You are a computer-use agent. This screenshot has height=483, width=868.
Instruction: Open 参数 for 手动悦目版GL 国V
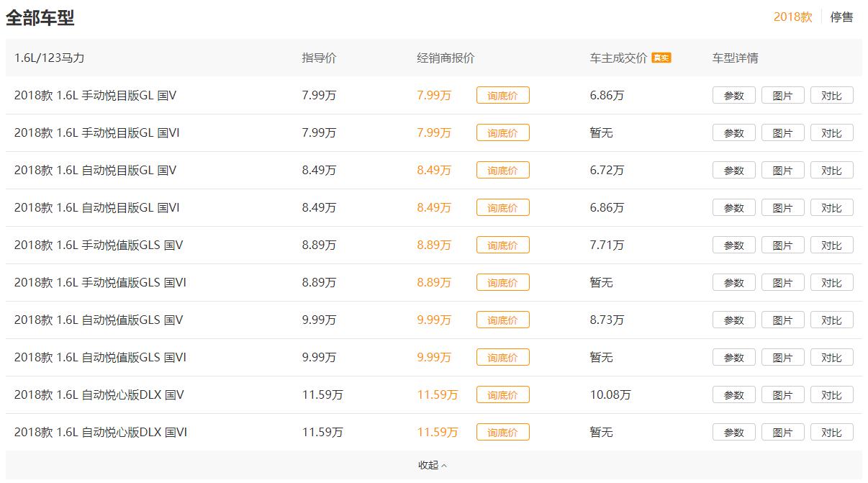pos(733,95)
